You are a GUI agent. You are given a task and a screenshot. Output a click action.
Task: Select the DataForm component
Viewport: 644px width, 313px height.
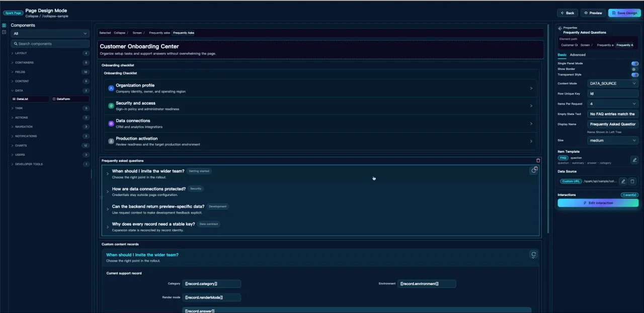pos(70,99)
